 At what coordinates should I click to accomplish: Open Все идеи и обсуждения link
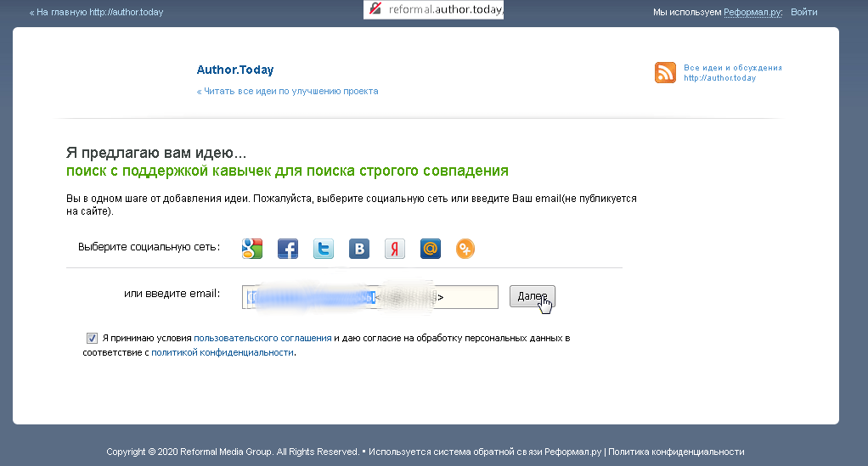[x=732, y=68]
